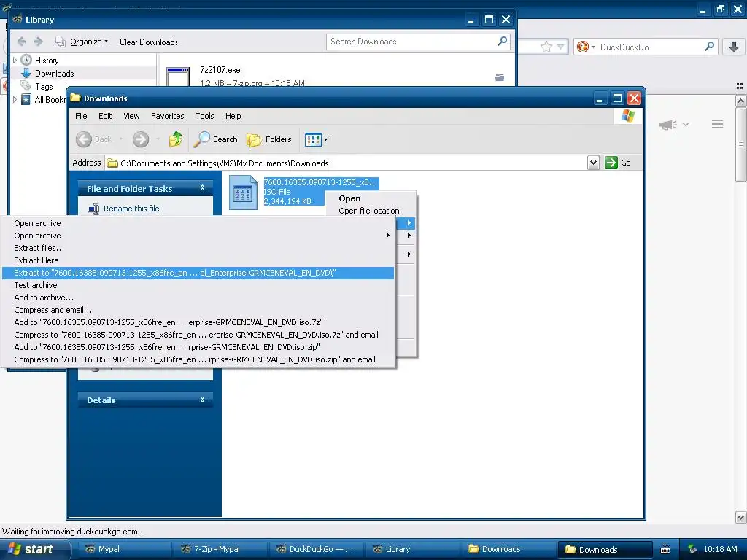Click Rename this file link
This screenshot has width=747, height=560.
131,209
